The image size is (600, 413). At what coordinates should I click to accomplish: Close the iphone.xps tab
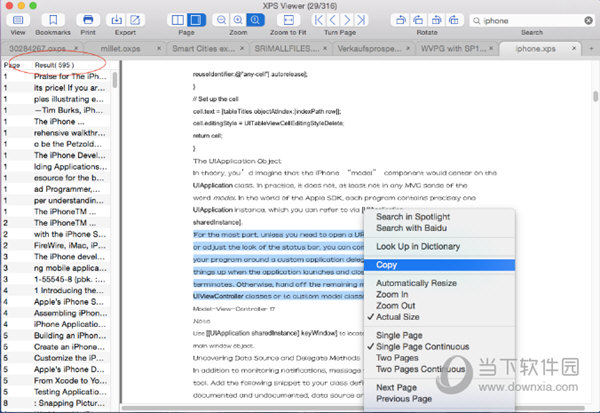(574, 48)
